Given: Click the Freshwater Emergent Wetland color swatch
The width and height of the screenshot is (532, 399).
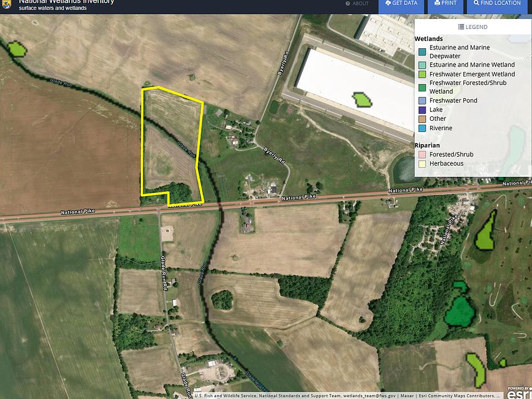Looking at the screenshot, I should (x=422, y=74).
